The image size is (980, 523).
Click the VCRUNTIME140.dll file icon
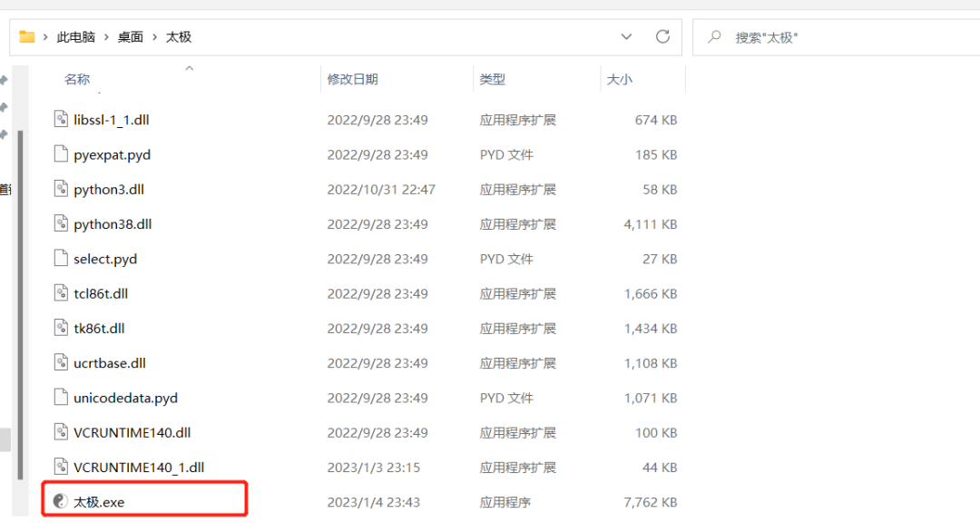(60, 433)
